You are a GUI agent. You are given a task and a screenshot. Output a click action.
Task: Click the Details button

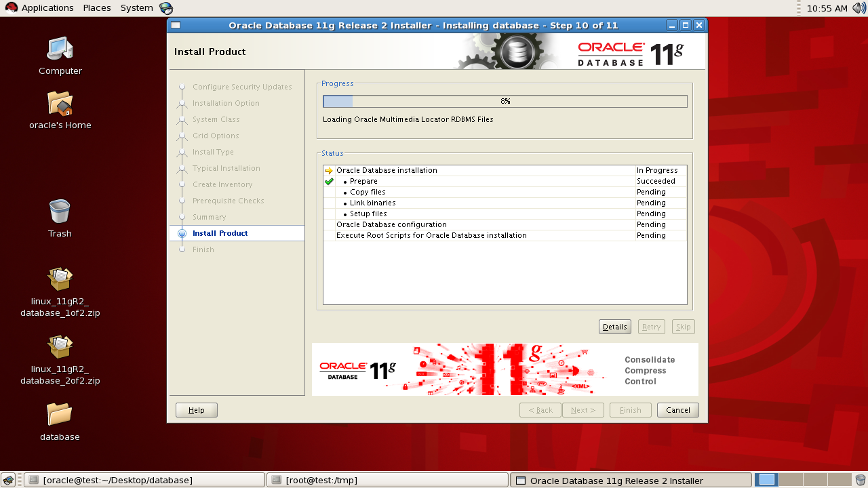pos(615,327)
